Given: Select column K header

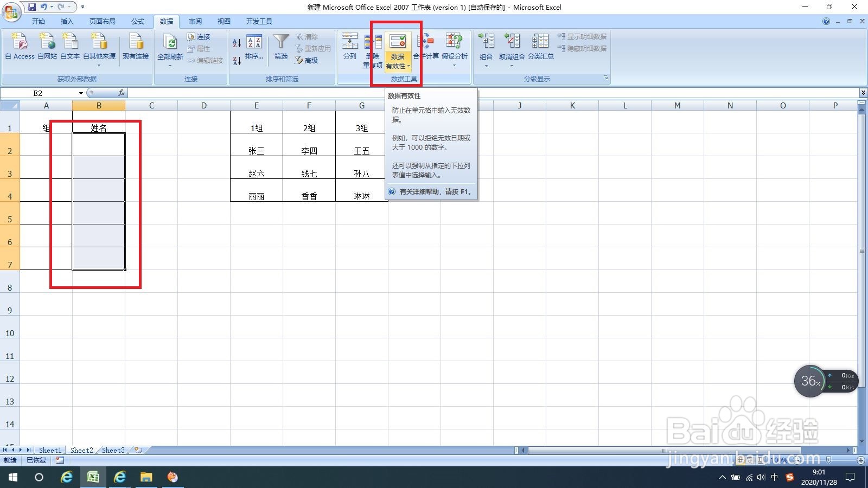Looking at the screenshot, I should coord(572,105).
